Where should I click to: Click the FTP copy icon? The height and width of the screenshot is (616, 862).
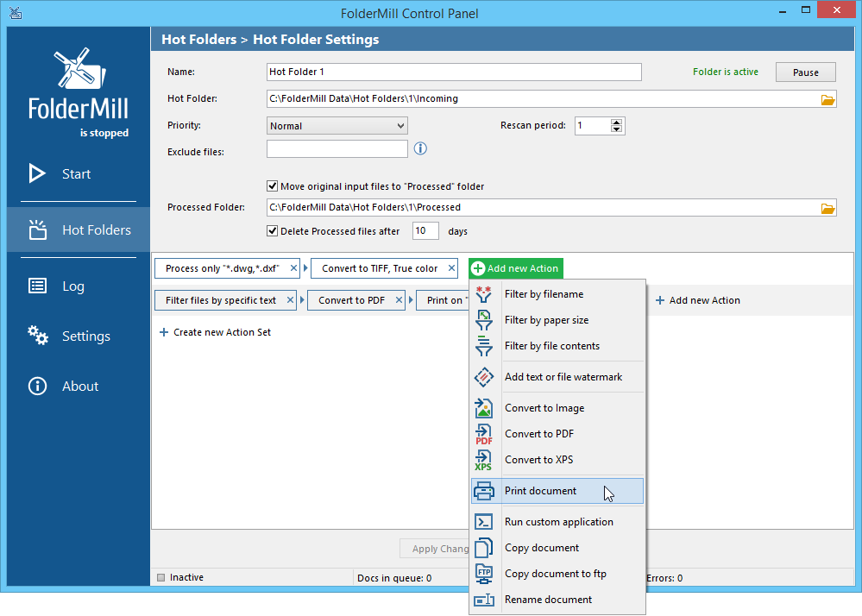pos(484,574)
